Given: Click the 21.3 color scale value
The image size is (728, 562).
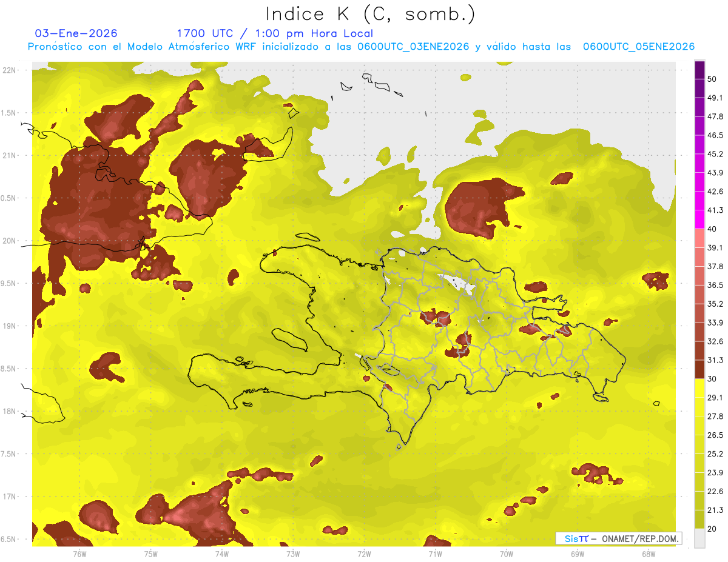Looking at the screenshot, I should (x=715, y=510).
